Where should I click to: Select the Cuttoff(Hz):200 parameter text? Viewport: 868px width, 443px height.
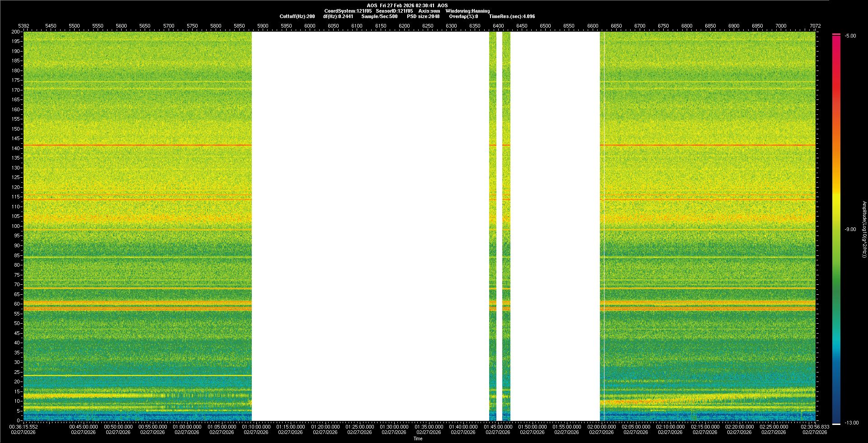[297, 16]
